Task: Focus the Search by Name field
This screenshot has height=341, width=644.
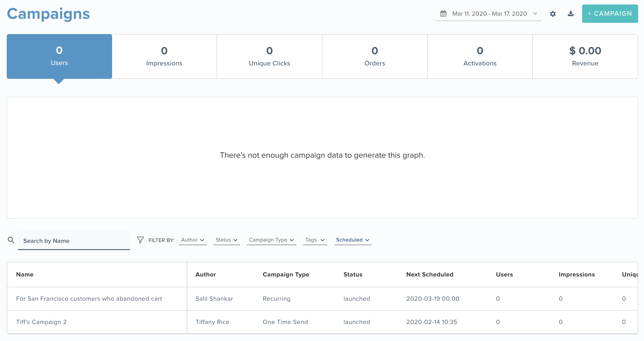Action: (74, 241)
